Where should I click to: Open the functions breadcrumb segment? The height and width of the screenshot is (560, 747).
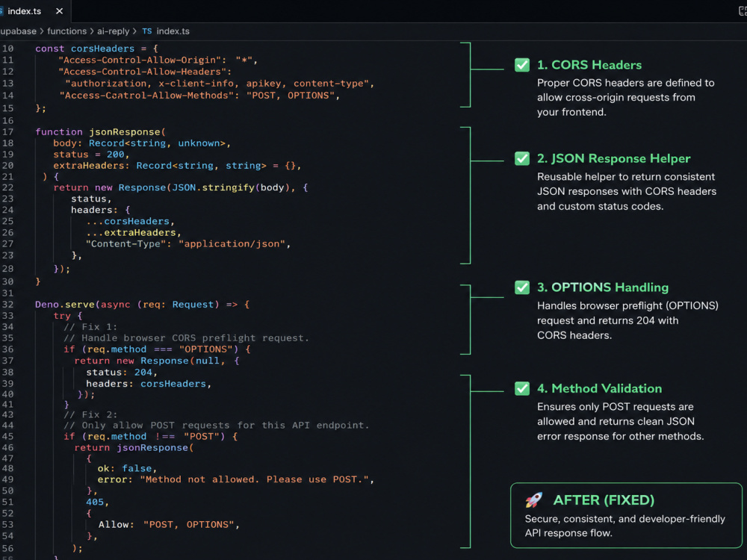click(x=66, y=31)
